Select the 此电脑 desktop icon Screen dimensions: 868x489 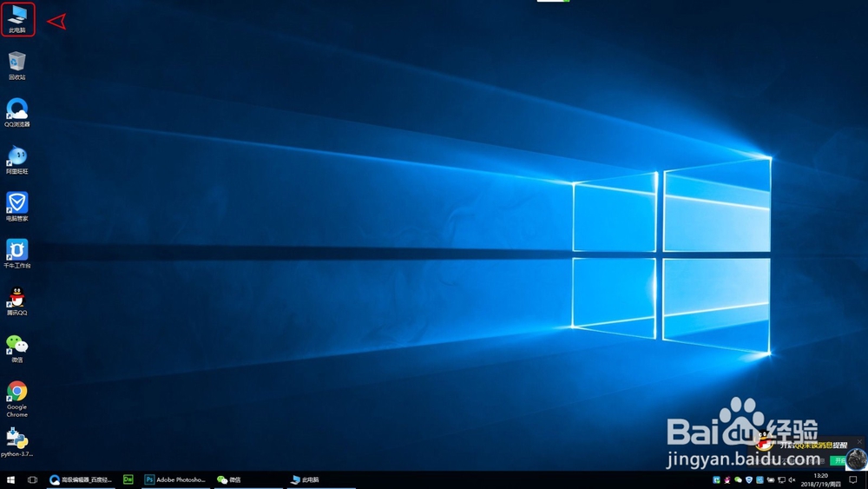click(x=17, y=19)
